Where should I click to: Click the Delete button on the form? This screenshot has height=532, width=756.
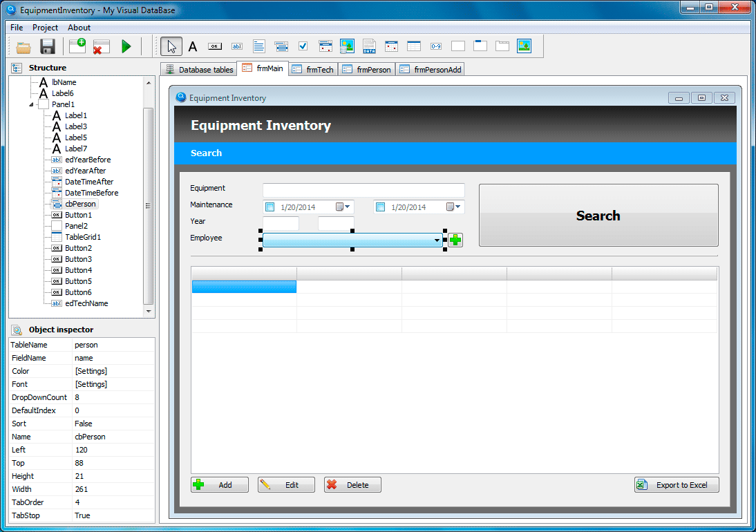pos(352,485)
